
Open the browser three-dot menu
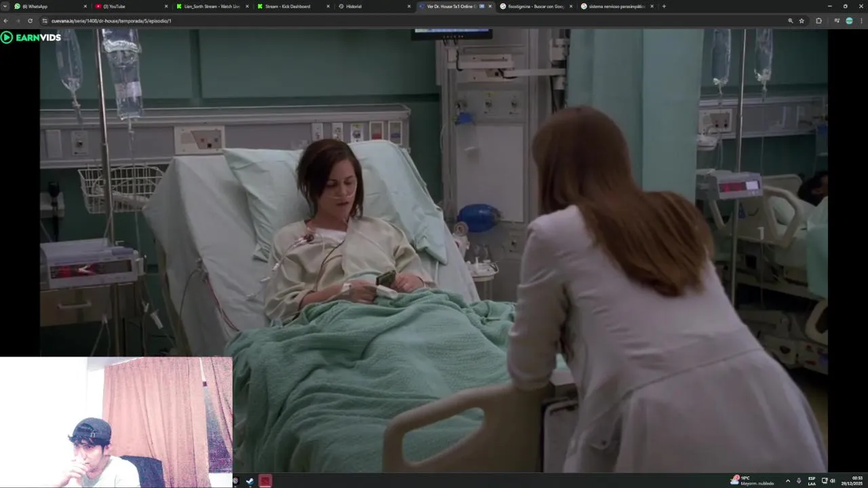click(x=861, y=20)
